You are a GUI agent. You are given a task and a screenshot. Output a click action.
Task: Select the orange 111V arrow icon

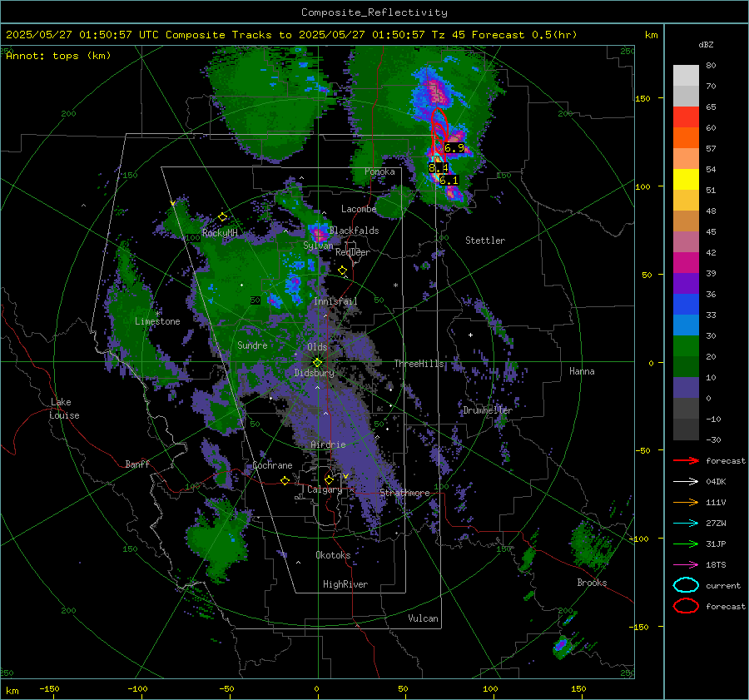(x=686, y=502)
